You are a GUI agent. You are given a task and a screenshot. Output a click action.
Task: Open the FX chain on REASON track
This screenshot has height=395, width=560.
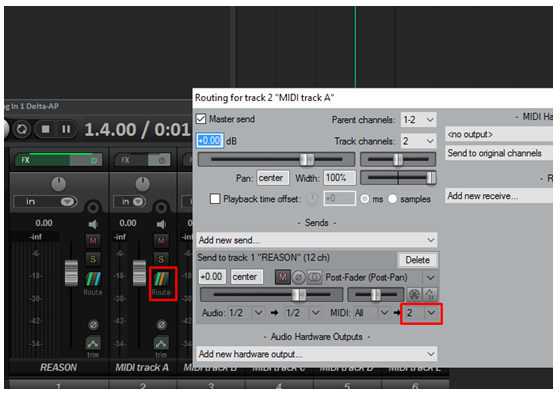click(x=42, y=160)
